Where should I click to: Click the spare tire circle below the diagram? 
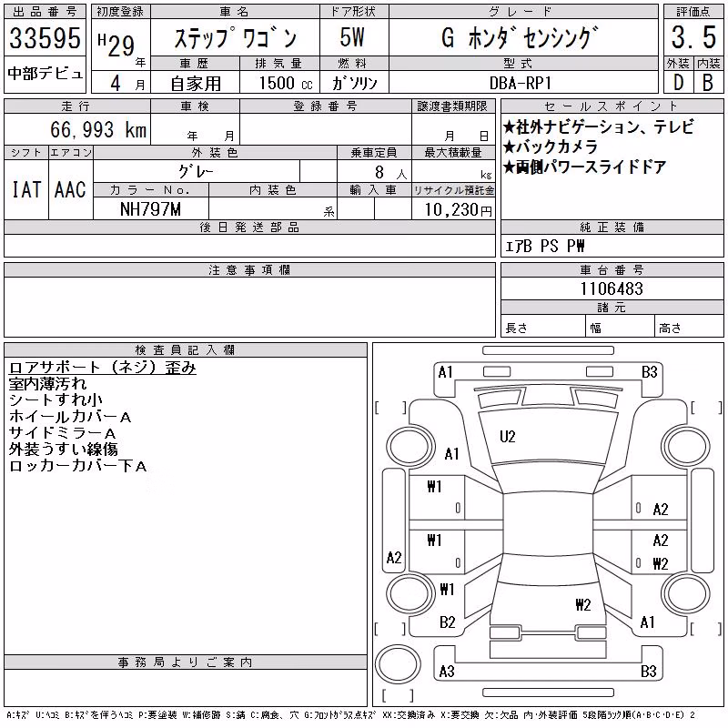tap(398, 664)
